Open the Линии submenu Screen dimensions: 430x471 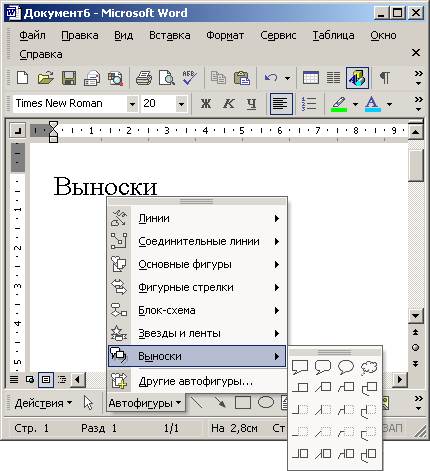(197, 218)
